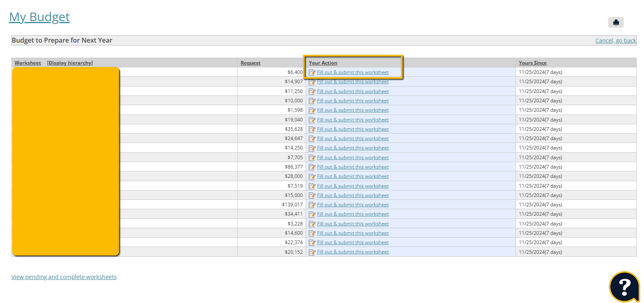The height and width of the screenshot is (303, 644).
Task: Fill out & submit the $15,000 worksheet
Action: click(353, 195)
